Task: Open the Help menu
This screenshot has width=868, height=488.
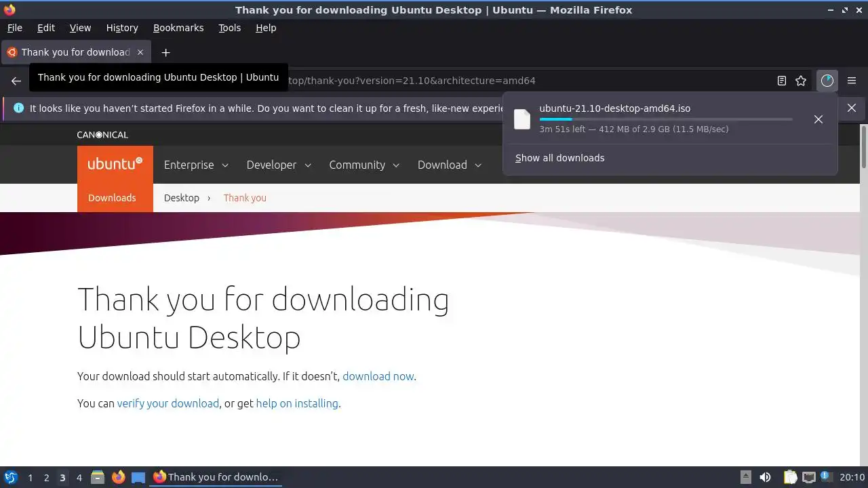Action: tap(266, 28)
